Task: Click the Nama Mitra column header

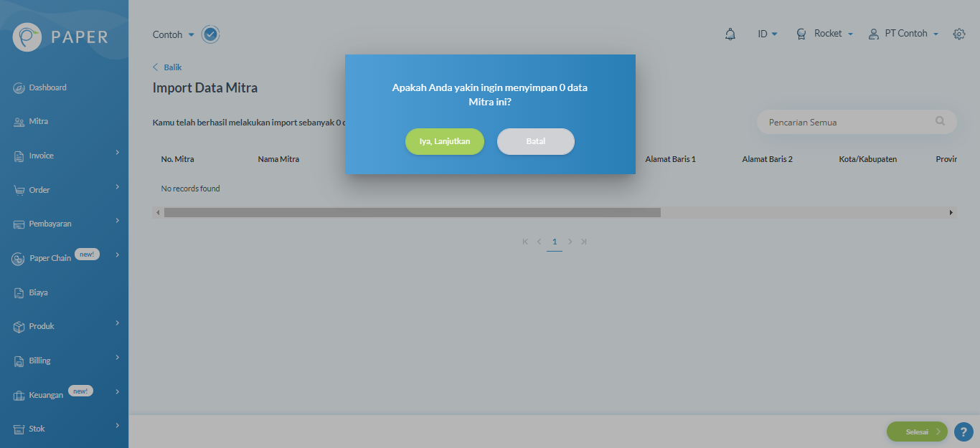Action: pos(278,159)
